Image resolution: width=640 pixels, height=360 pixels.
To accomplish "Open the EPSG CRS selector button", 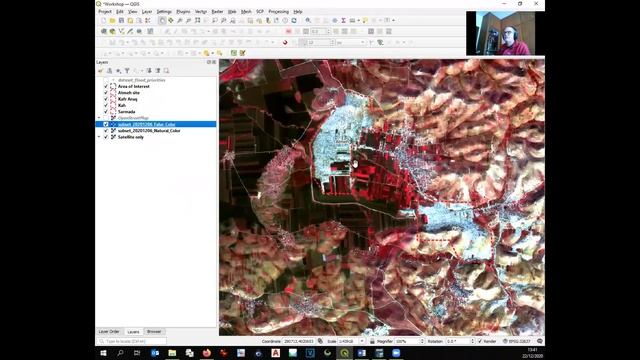I will [x=517, y=341].
